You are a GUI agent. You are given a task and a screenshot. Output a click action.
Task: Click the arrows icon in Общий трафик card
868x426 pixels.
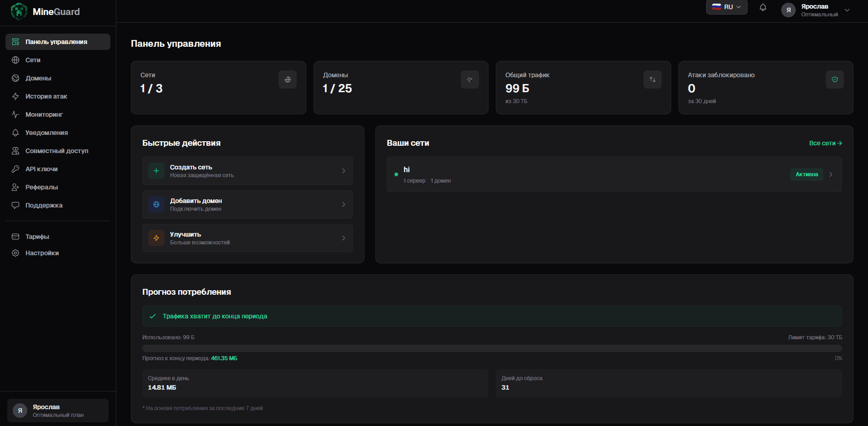(x=653, y=79)
